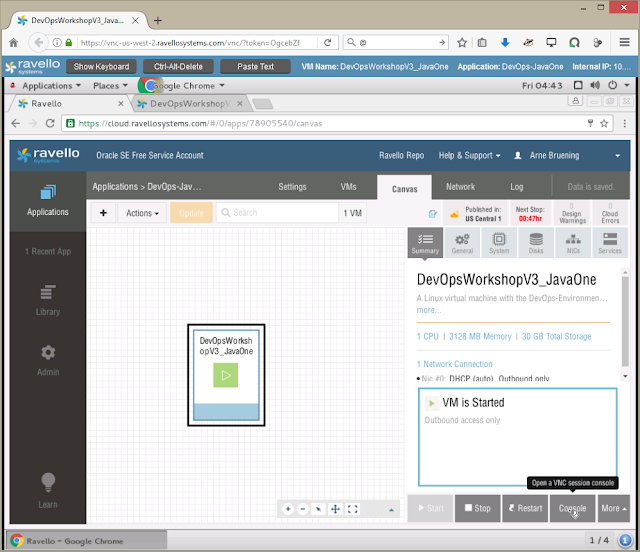Click the Paste Text button

click(256, 67)
